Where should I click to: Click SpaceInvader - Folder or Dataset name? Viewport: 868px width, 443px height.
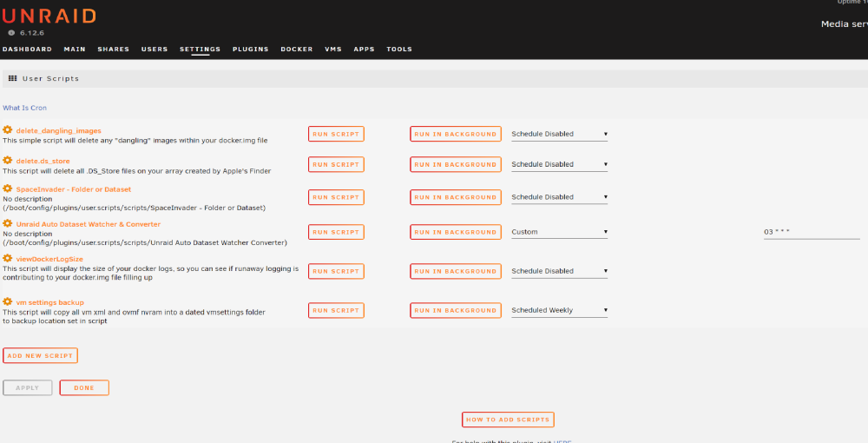[x=74, y=189]
